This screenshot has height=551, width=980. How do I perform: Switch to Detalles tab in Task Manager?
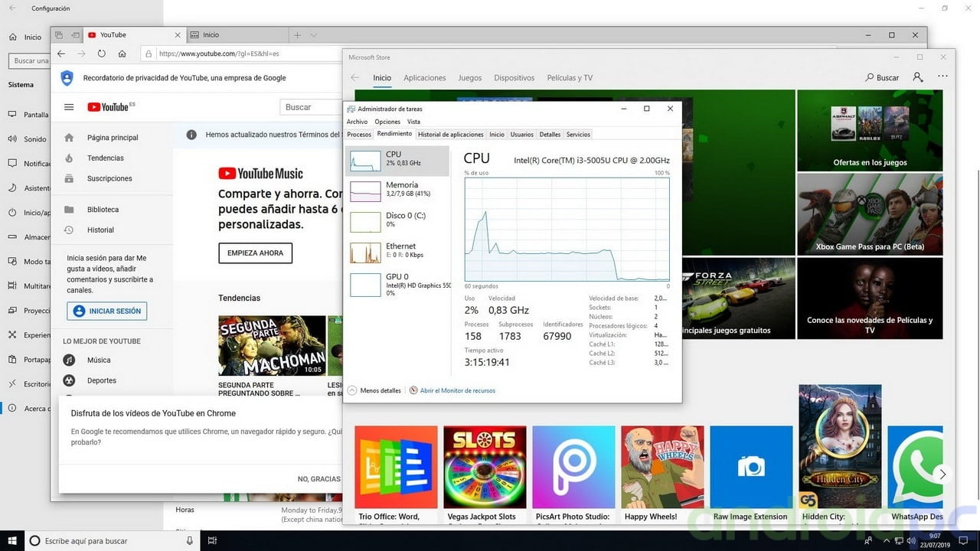point(550,135)
